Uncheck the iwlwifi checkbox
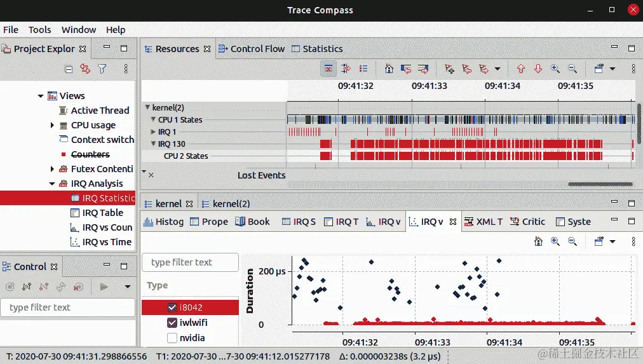 (x=172, y=323)
